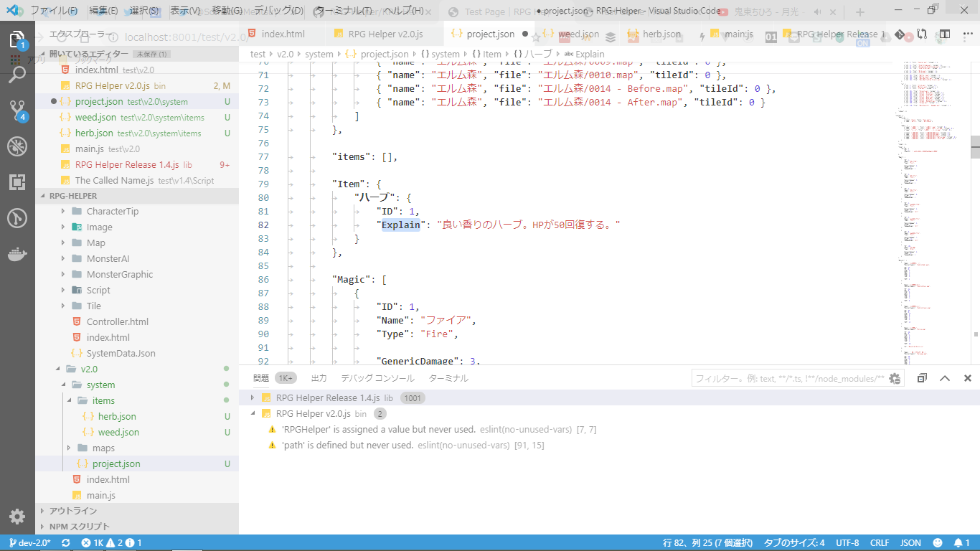The image size is (980, 551).
Task: Open the Search view in activity bar
Action: pyautogui.click(x=17, y=74)
